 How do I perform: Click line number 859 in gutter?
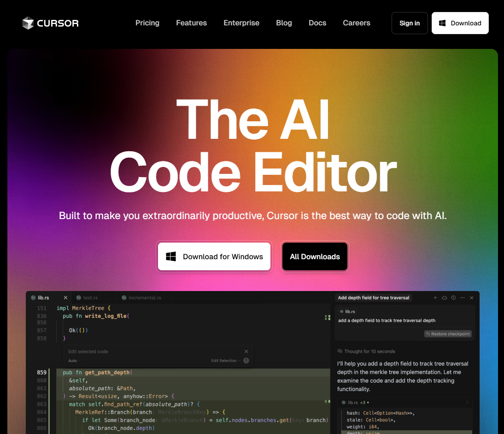click(x=42, y=372)
